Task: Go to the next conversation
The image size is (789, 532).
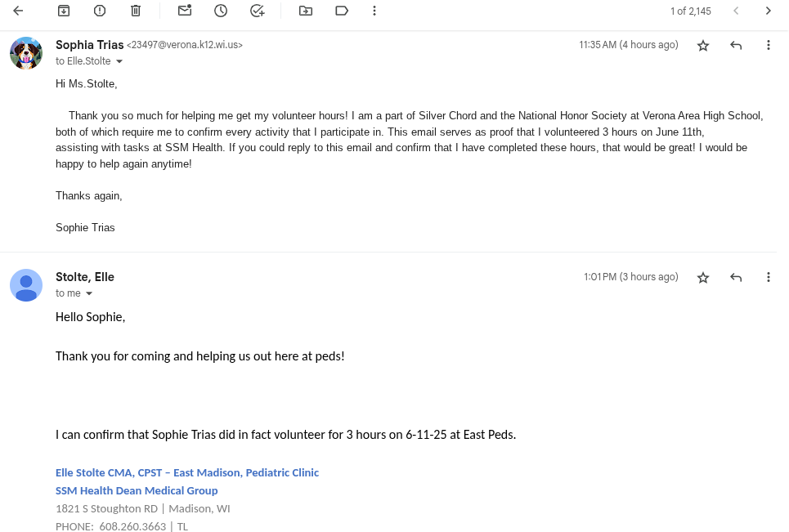Action: coord(769,11)
